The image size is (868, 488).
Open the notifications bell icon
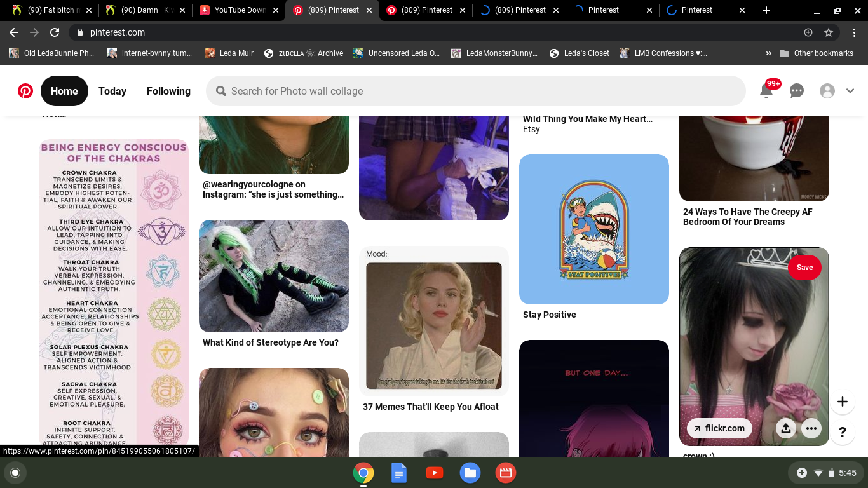[766, 91]
